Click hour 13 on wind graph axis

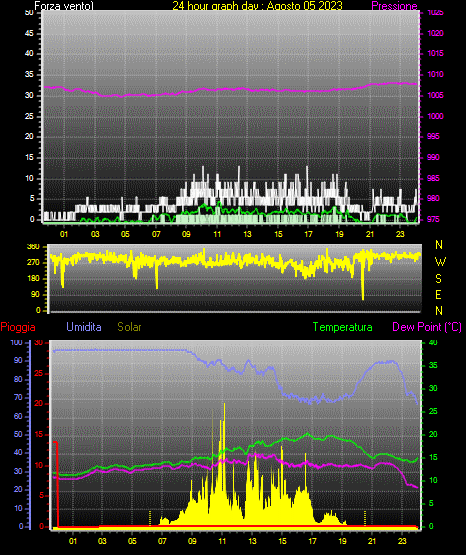tap(247, 234)
